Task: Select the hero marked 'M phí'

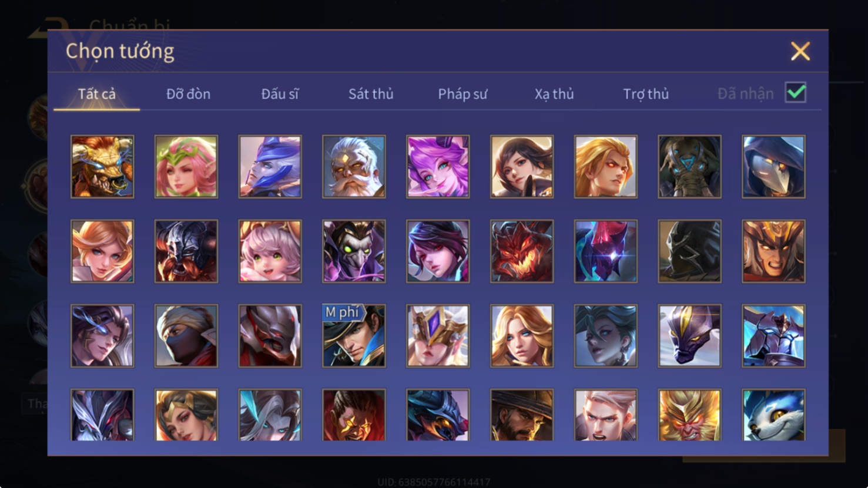Action: point(354,336)
